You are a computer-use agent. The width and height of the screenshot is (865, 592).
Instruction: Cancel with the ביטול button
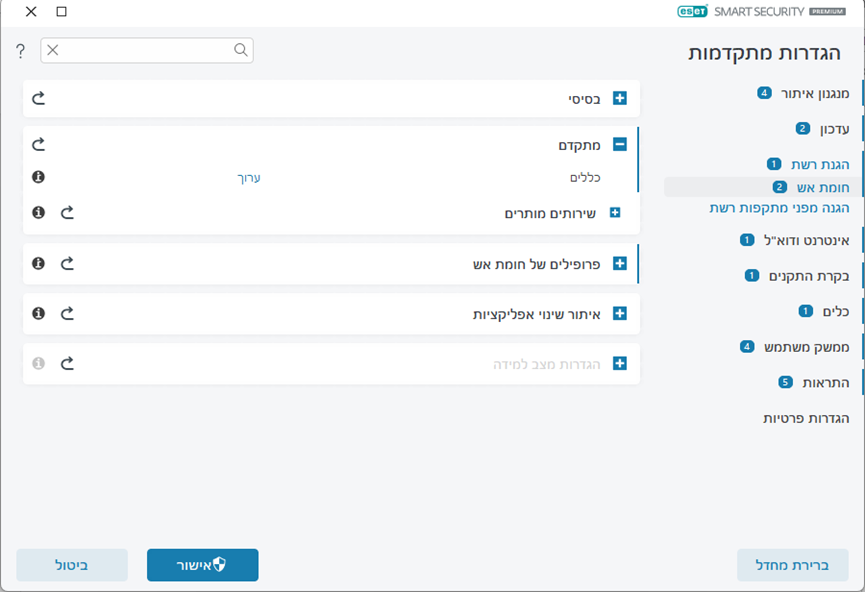tap(72, 564)
